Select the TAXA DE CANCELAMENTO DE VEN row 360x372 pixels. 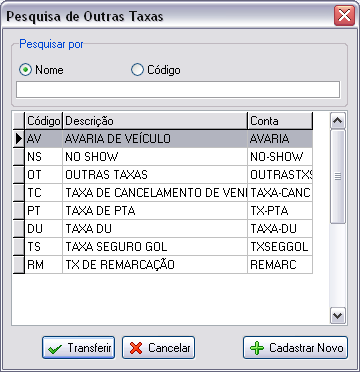(x=163, y=193)
